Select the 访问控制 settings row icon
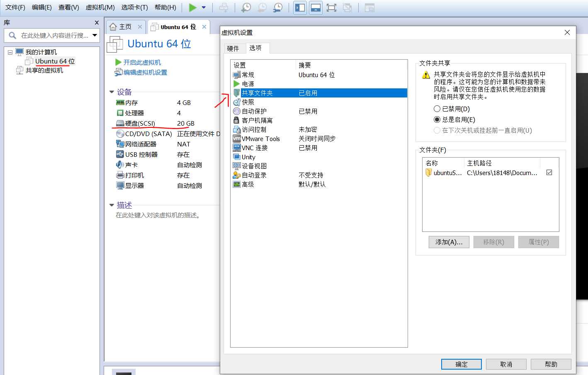The image size is (588, 375). point(236,129)
